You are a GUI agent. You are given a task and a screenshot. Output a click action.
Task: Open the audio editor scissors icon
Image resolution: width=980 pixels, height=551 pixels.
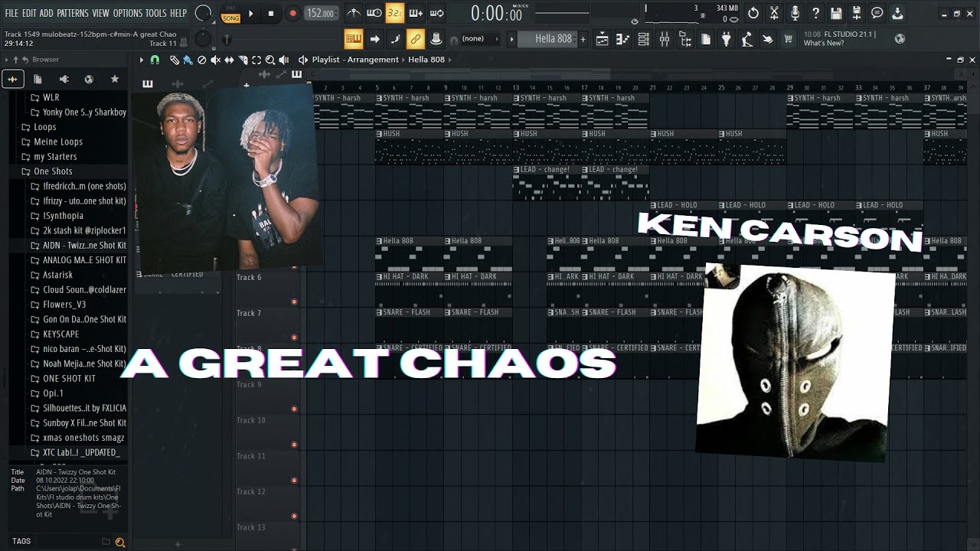(x=774, y=13)
